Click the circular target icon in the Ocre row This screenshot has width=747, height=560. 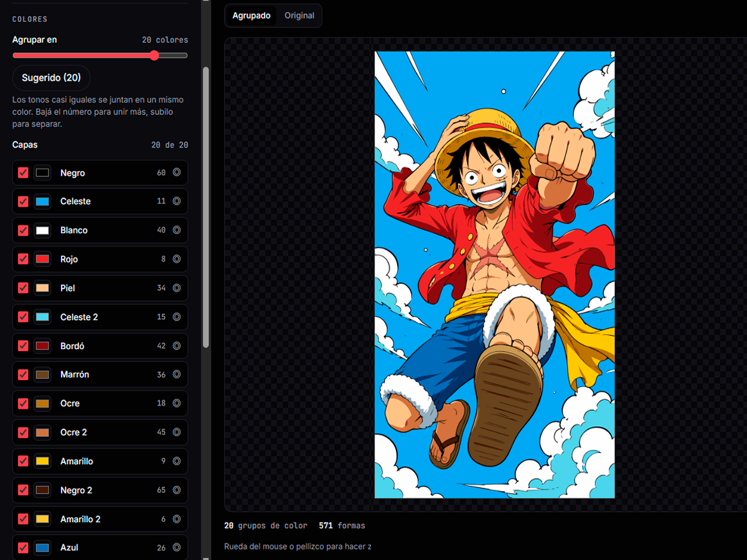point(177,403)
